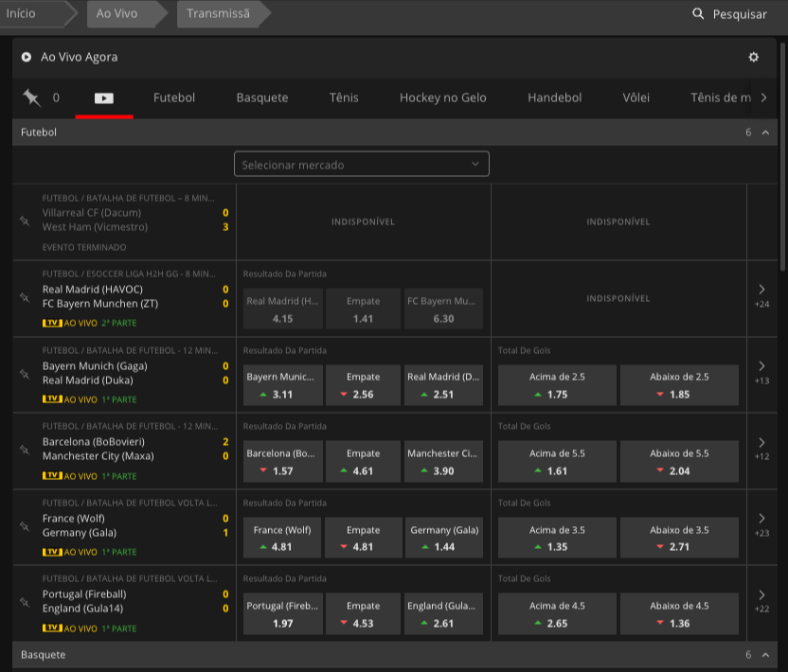
Task: Collapse the Futebol section
Action: click(765, 133)
